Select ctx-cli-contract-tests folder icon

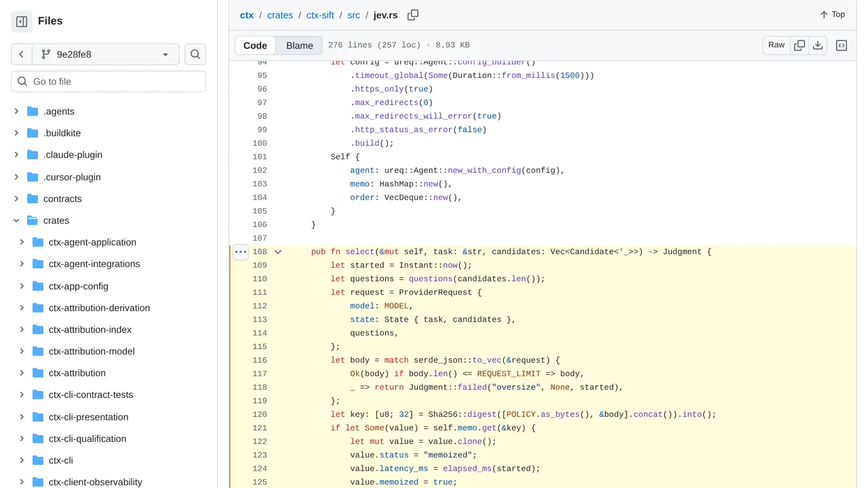(x=38, y=394)
